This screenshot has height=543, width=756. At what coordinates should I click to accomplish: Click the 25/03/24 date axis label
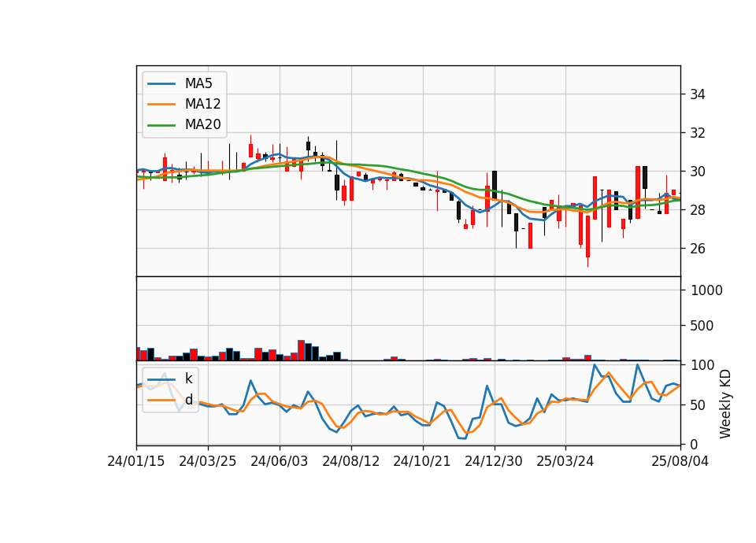[565, 461]
